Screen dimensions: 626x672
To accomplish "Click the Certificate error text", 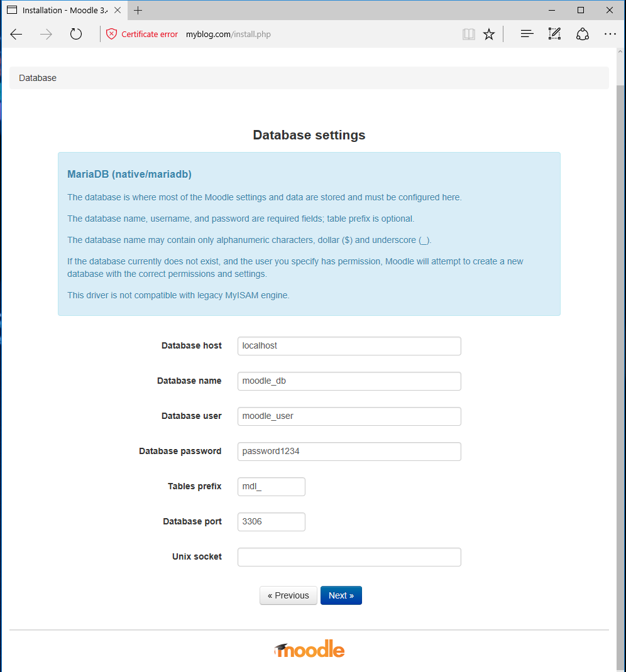I will click(x=149, y=35).
